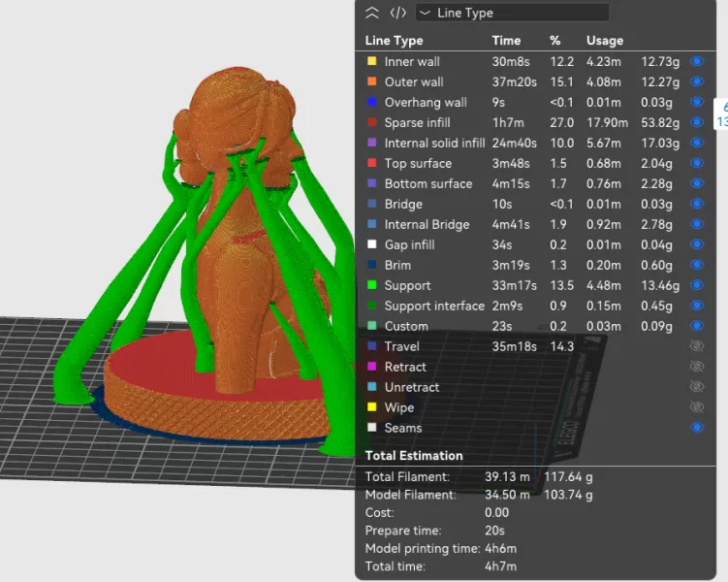The image size is (728, 582).
Task: Show Wipe moves with crossed eye icon
Action: pyautogui.click(x=697, y=407)
